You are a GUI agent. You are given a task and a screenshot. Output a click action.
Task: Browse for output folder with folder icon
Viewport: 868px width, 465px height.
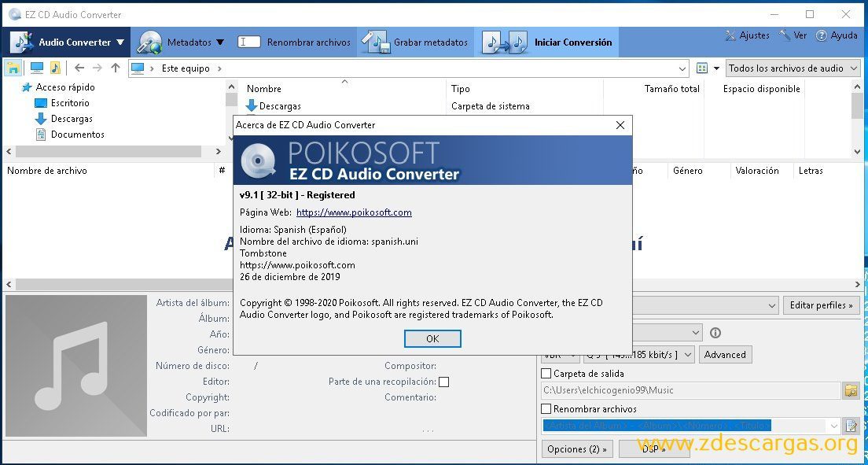point(851,390)
